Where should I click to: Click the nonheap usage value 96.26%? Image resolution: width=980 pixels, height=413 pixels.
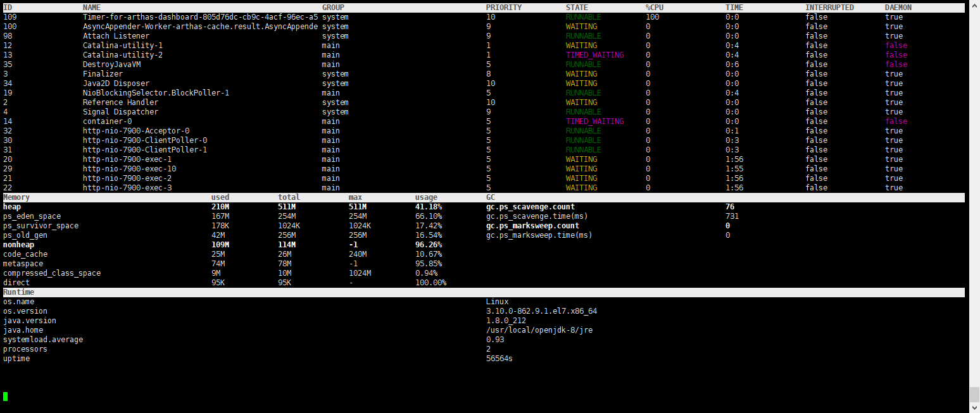pos(428,245)
